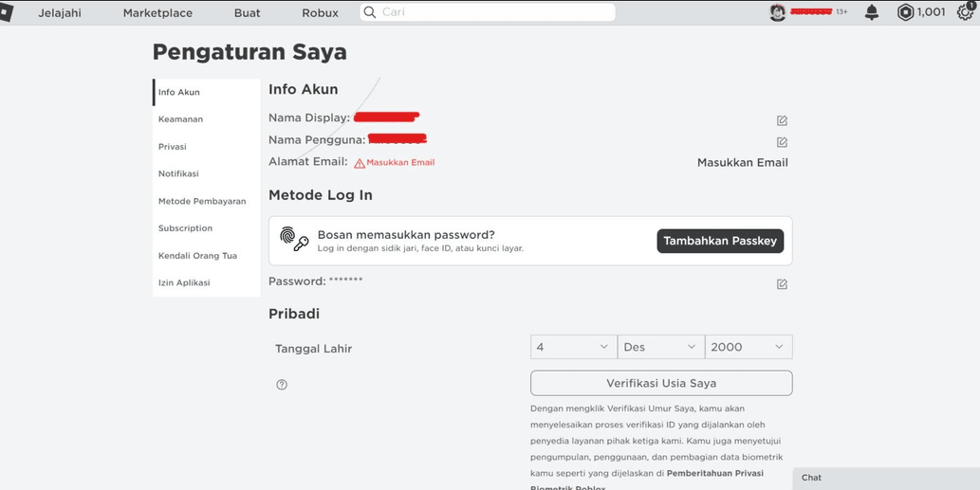Open Pemberitahuan Privasi Biometrik link

[715, 473]
